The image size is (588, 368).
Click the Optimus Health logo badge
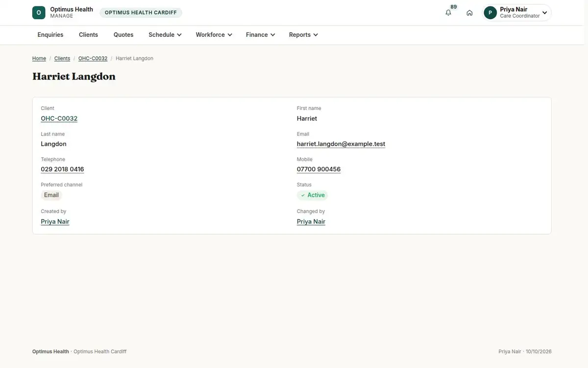pyautogui.click(x=39, y=13)
